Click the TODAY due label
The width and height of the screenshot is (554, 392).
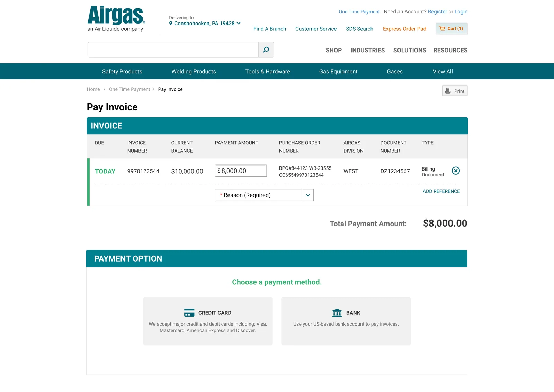[x=105, y=171]
